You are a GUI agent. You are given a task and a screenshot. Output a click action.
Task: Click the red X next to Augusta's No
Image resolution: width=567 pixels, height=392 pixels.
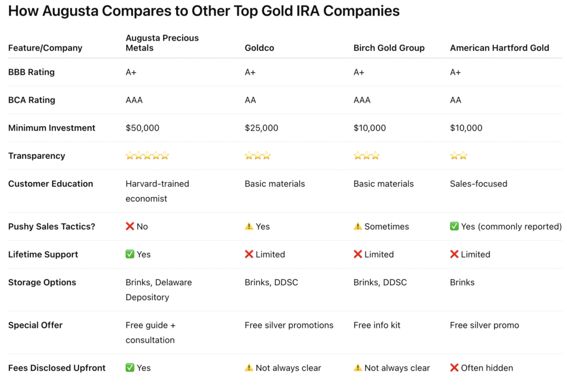click(130, 226)
